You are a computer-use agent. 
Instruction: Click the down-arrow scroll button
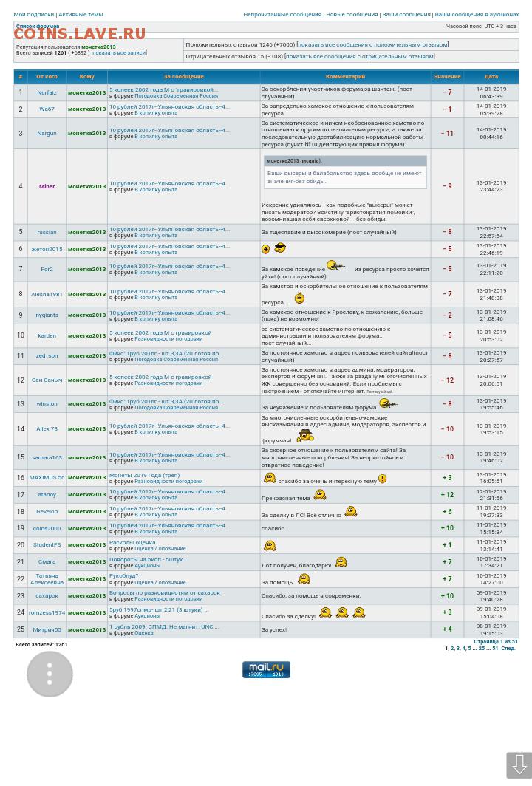tap(519, 765)
